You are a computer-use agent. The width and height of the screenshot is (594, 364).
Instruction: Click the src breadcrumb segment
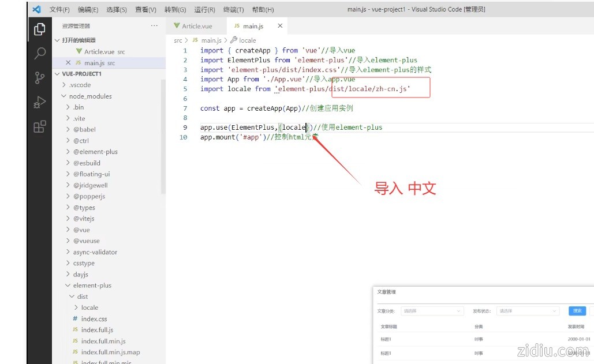[x=178, y=40]
